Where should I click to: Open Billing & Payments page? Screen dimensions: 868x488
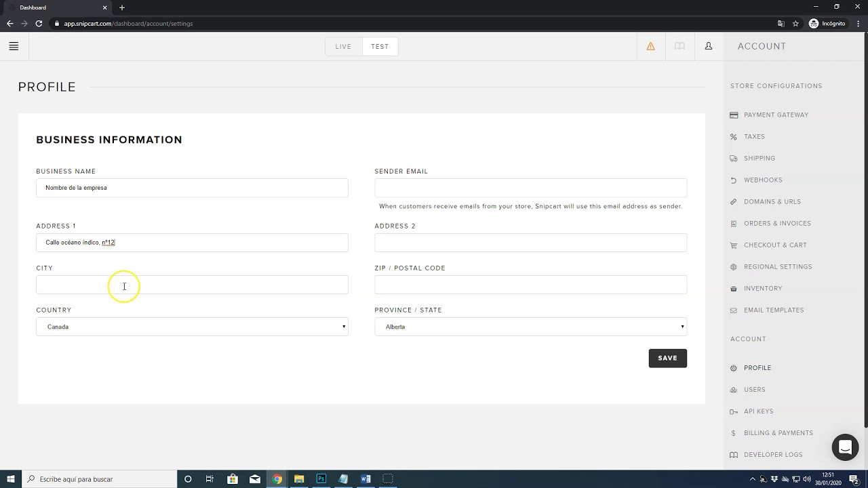tap(778, 433)
